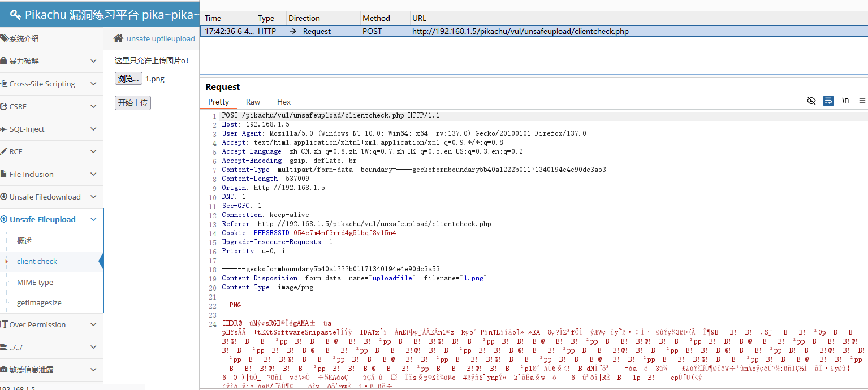Click the SQL-Inject sidebar icon
This screenshot has width=868, height=390.
click(4, 129)
